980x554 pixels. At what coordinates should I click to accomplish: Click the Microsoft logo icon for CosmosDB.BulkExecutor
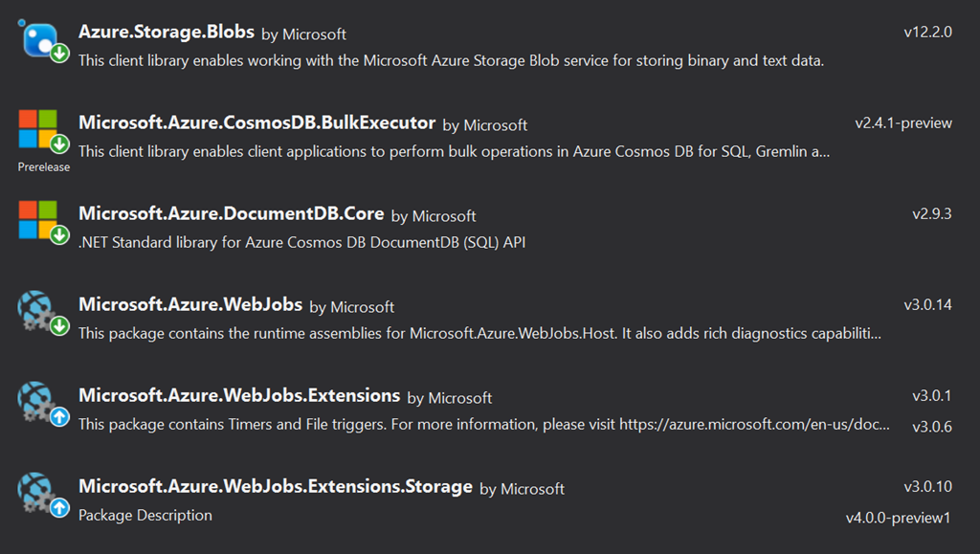point(38,129)
